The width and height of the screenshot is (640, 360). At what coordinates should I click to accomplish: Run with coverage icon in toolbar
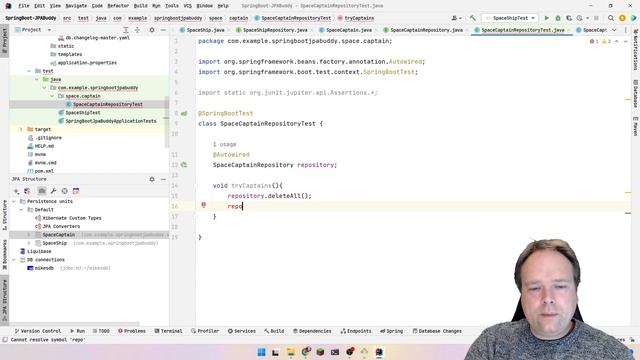coord(569,18)
